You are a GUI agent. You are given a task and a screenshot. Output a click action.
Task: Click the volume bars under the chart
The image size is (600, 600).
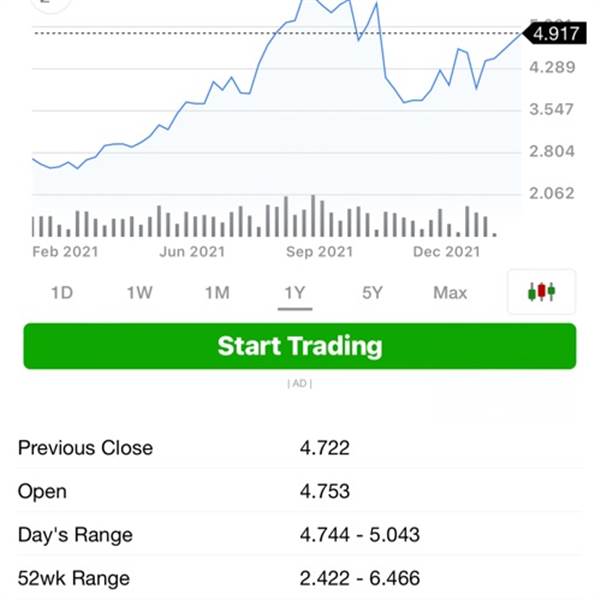(x=265, y=220)
